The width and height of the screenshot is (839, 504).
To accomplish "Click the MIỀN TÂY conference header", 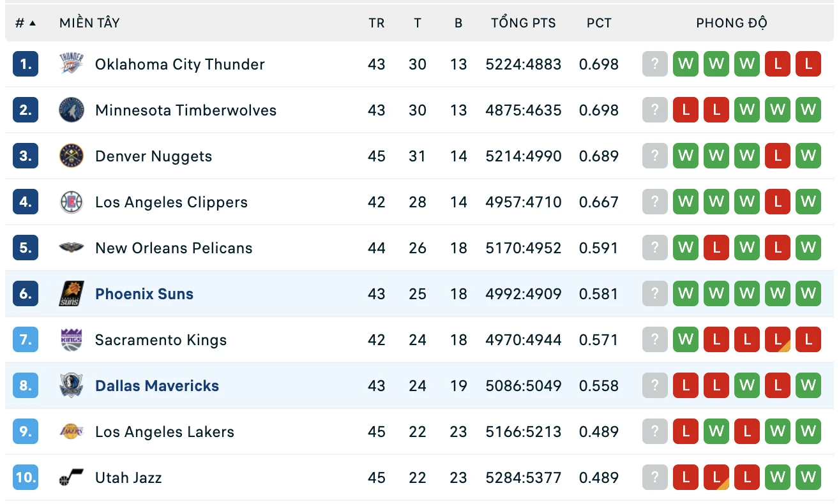I will [x=89, y=23].
